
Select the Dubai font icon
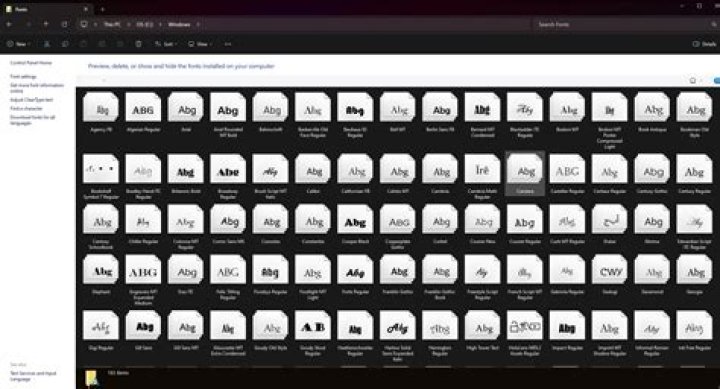[609, 220]
